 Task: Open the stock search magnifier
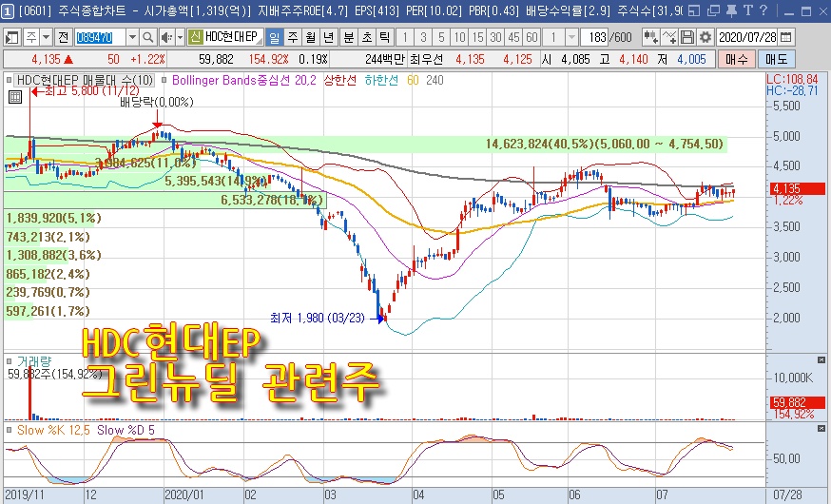point(148,37)
